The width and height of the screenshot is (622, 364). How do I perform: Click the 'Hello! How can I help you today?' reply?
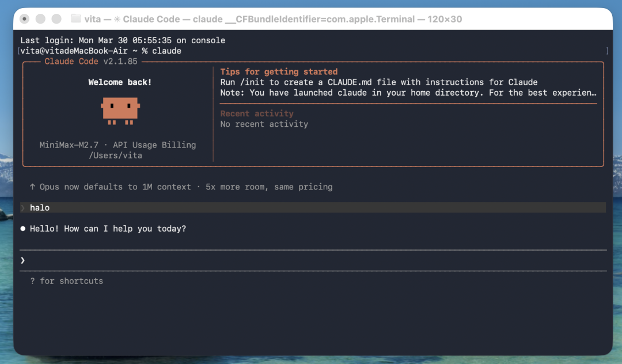coord(108,229)
